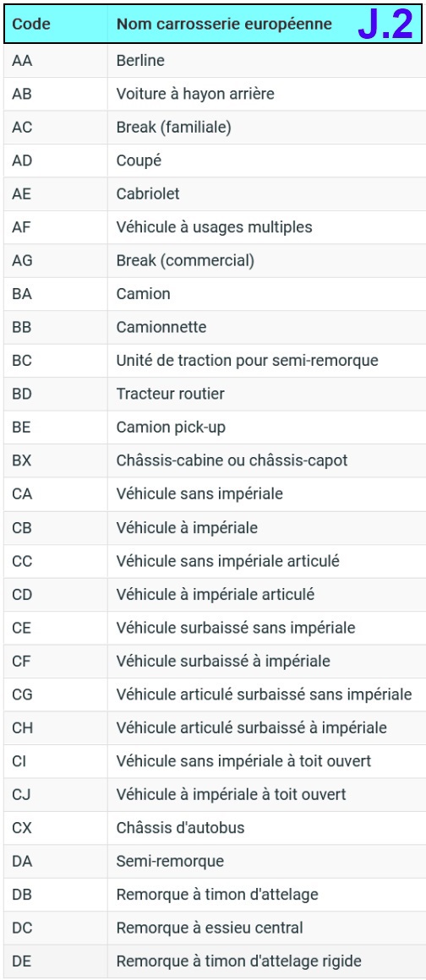Click the code cell AG
The width and height of the screenshot is (426, 980).
[x=55, y=260]
